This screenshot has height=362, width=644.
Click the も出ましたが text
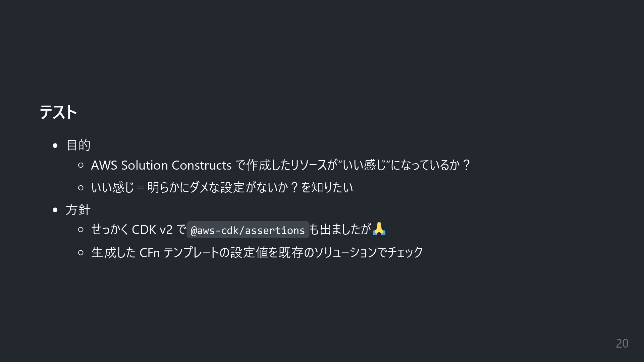[x=340, y=230]
